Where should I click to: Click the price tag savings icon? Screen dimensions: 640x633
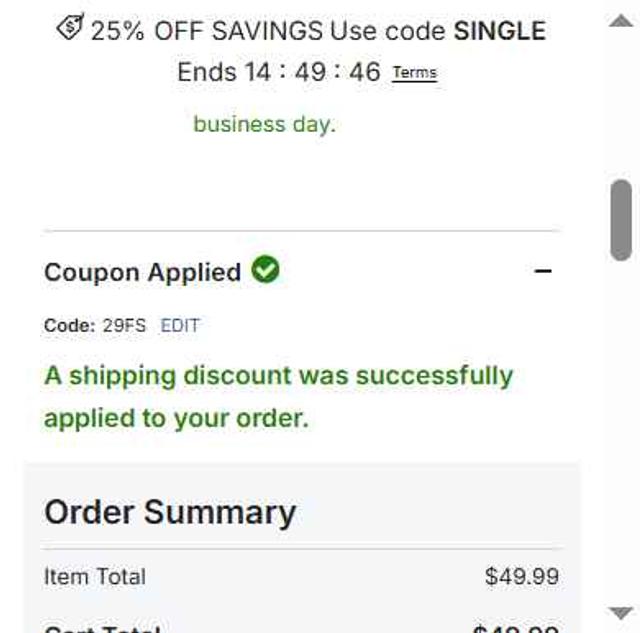click(69, 30)
